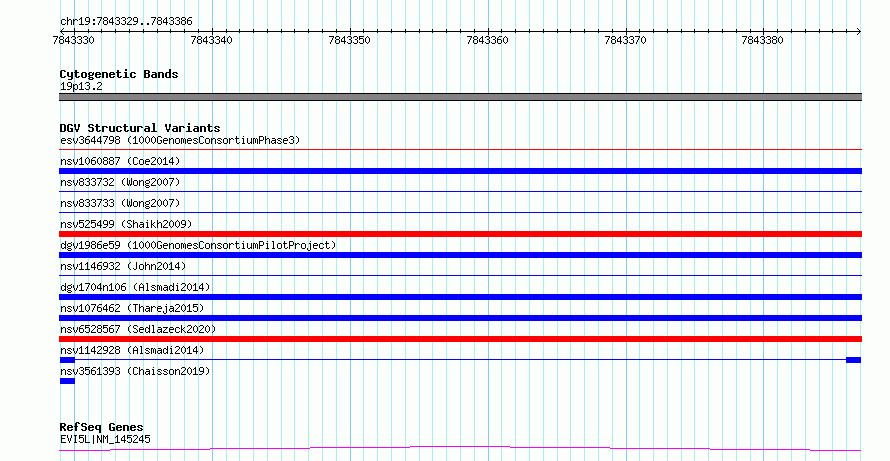This screenshot has height=461, width=890.
Task: Open variant nsv1076462 (Thareja2015) label
Action: click(132, 308)
